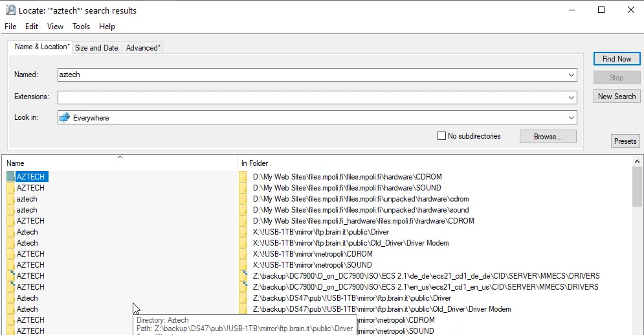644x335 pixels.
Task: Expand the Look in dropdown
Action: tap(571, 118)
